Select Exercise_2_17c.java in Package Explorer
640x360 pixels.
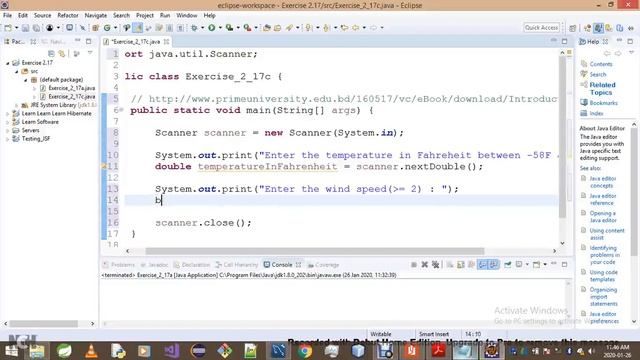point(71,97)
